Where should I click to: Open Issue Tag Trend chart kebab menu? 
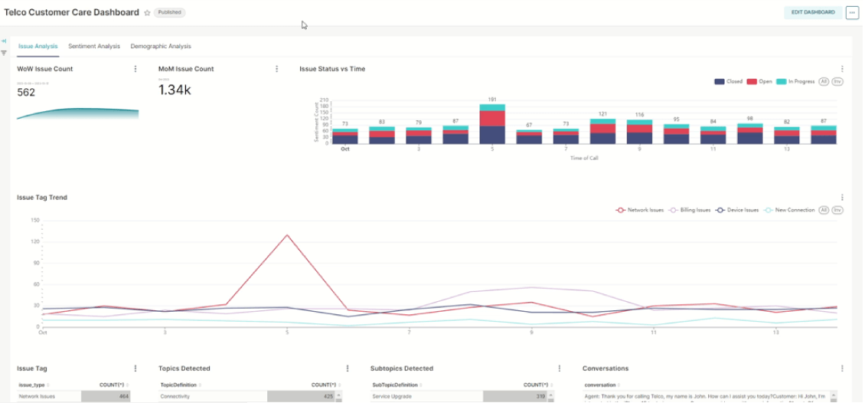click(x=842, y=198)
